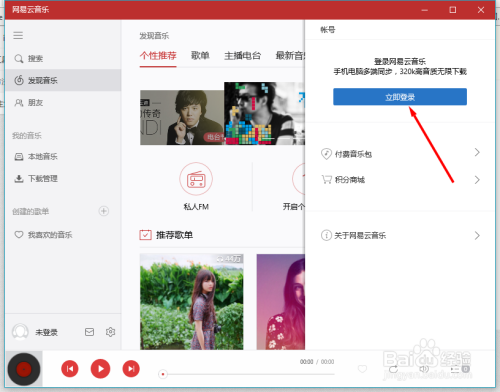Click the 搜索 label in sidebar
The image size is (500, 392).
pos(35,59)
